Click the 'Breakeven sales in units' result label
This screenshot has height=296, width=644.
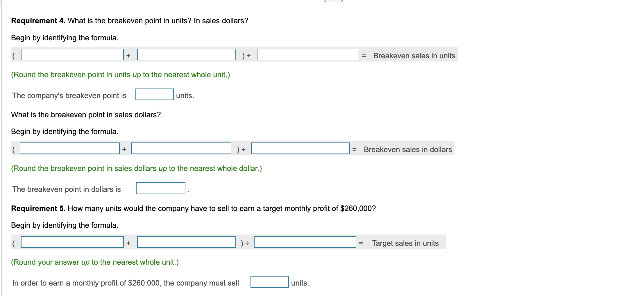coord(414,56)
